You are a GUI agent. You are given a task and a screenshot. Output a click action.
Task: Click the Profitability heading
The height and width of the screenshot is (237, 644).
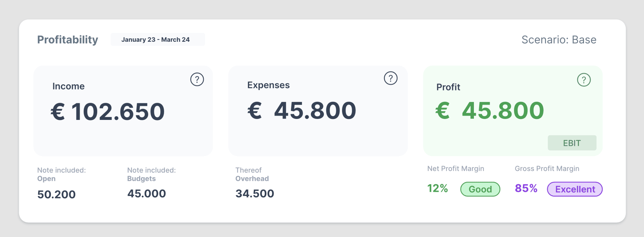(68, 40)
